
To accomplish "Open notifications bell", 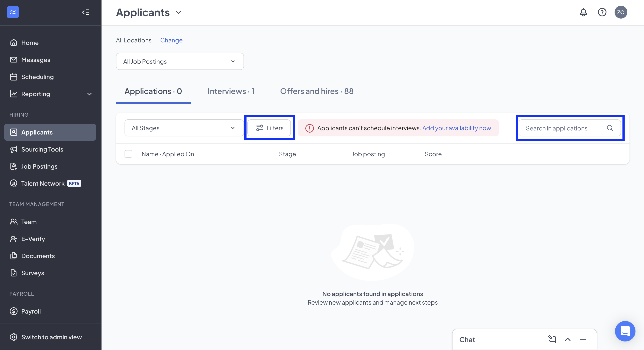I will pyautogui.click(x=583, y=12).
